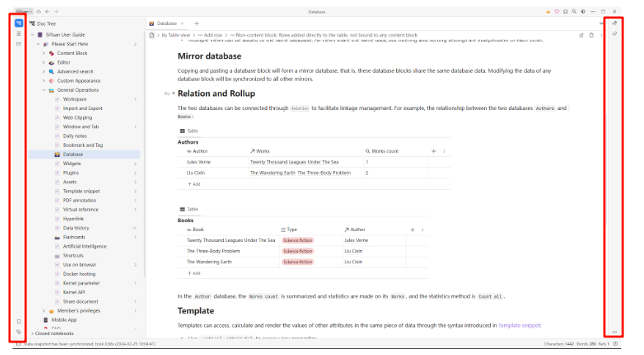The image size is (644, 355).
Task: Open Books table more options
Action: 422,230
